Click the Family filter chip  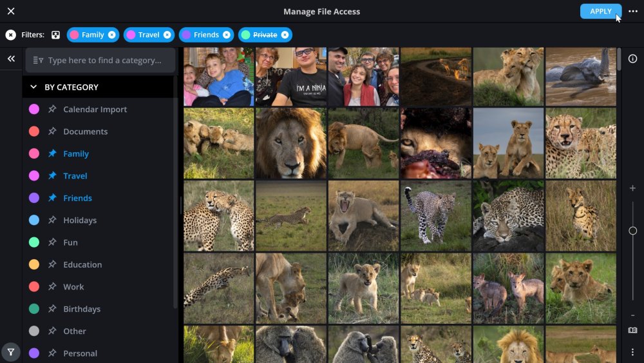(92, 35)
